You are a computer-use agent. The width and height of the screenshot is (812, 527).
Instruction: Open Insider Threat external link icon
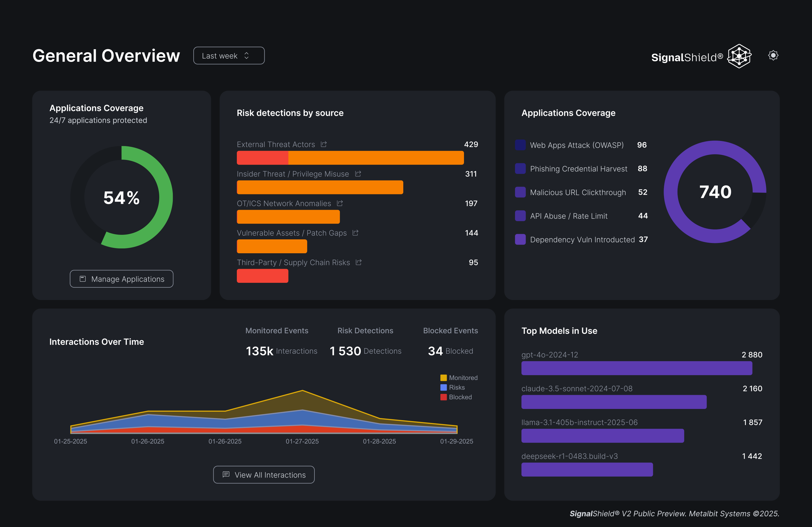point(358,174)
